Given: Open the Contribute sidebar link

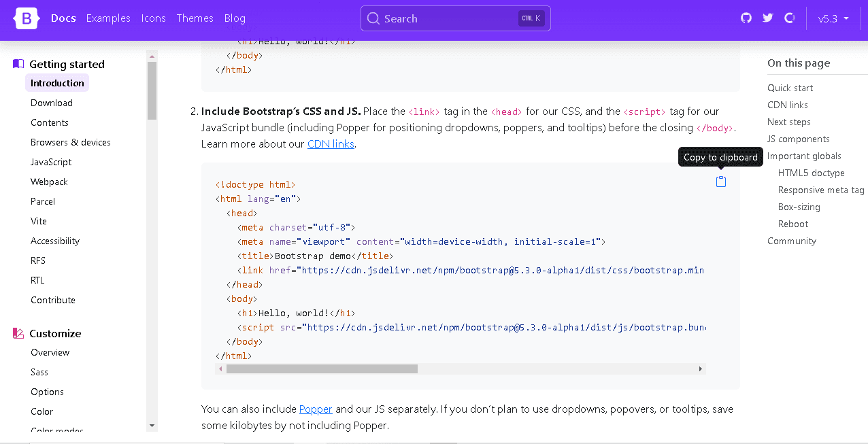Looking at the screenshot, I should tap(53, 300).
